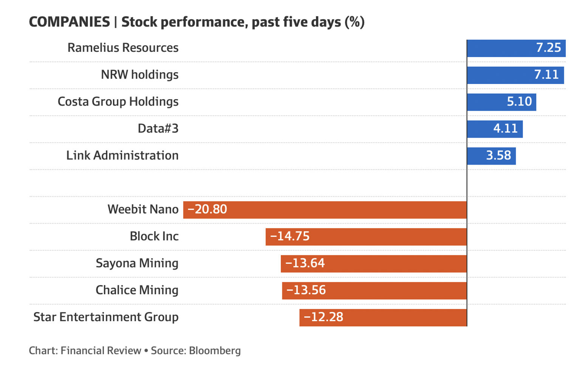Click the "Ramelius Resources" company label

[123, 48]
